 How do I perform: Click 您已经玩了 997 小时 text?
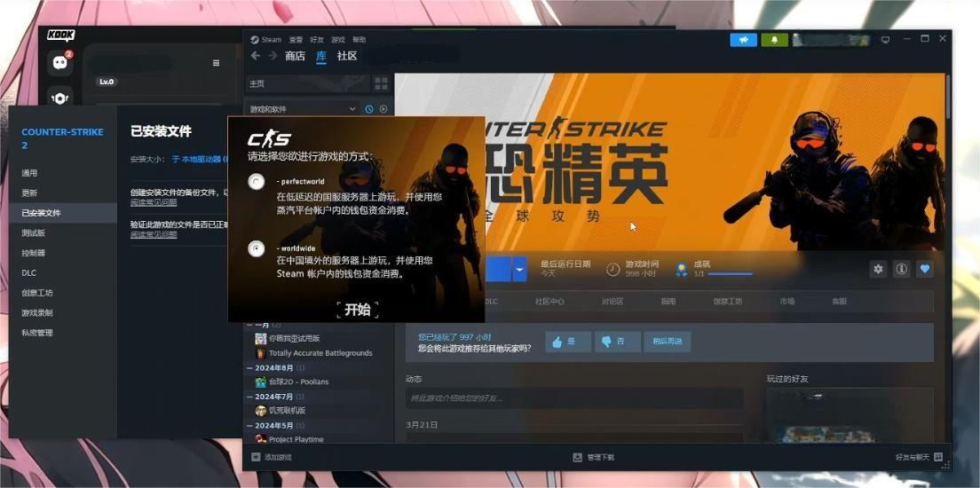(455, 337)
